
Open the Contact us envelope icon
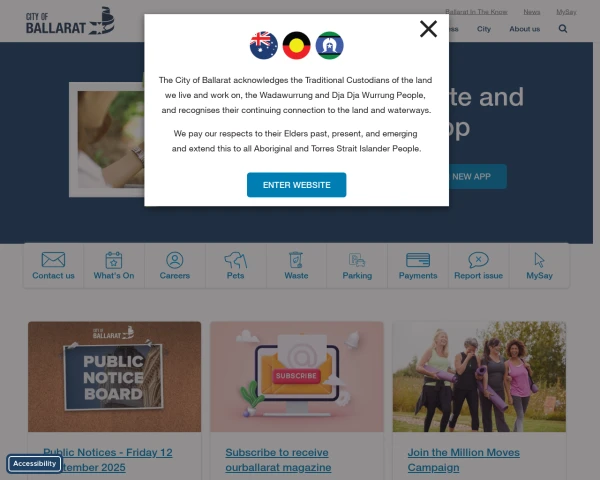(x=53, y=260)
